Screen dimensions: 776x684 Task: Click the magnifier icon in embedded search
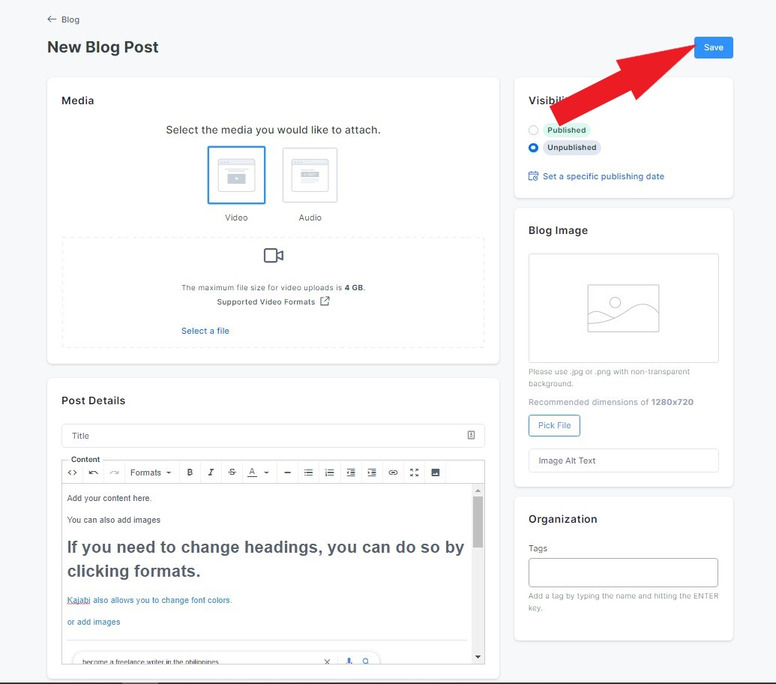pos(366,661)
